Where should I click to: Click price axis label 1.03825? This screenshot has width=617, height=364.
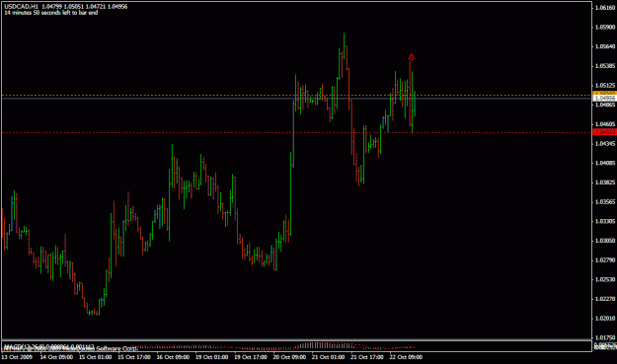pos(605,182)
